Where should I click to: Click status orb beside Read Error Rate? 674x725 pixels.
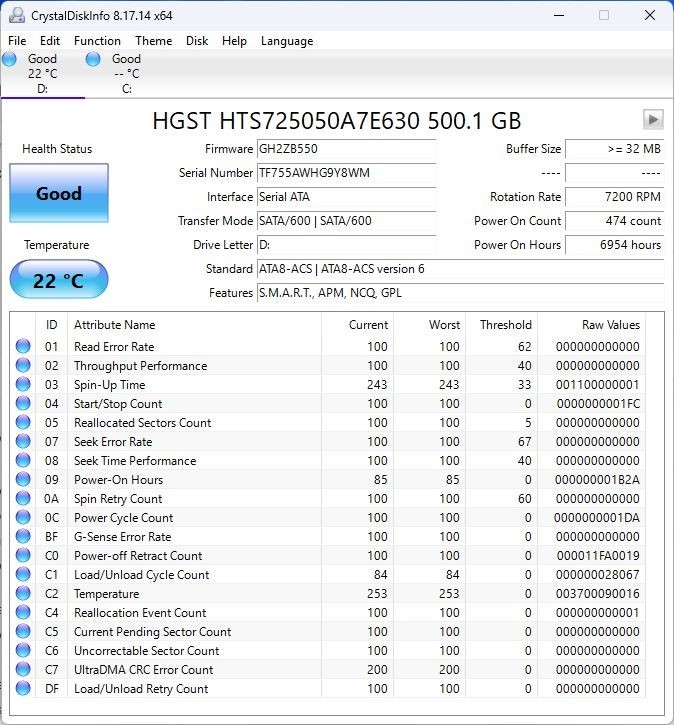click(x=23, y=346)
